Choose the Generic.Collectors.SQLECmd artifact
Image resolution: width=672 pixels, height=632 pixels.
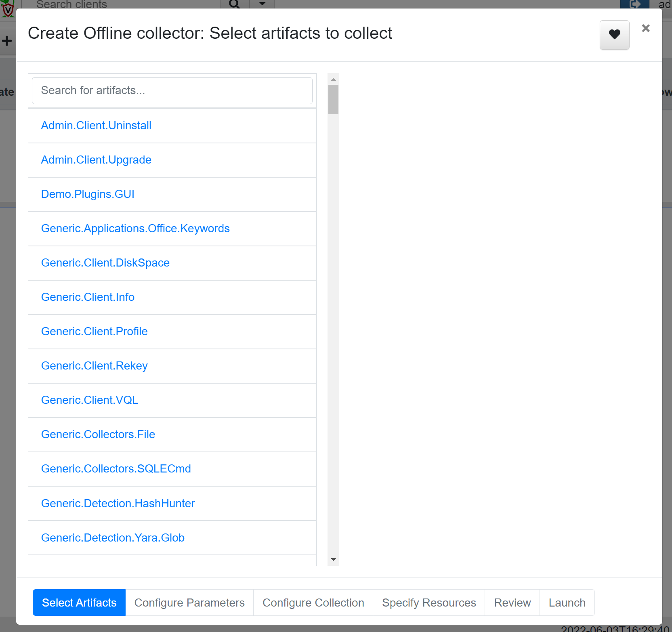point(172,469)
